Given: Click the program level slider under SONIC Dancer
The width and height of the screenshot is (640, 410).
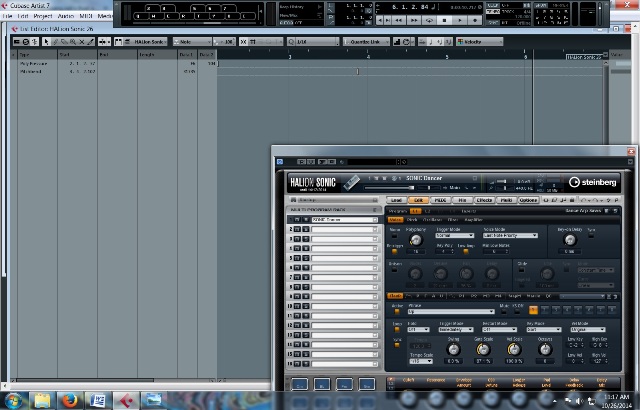Looking at the screenshot, I should pyautogui.click(x=389, y=188).
